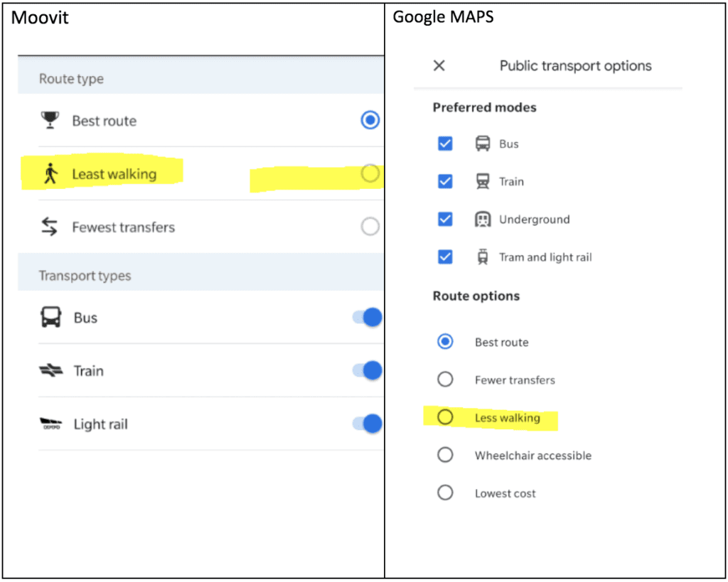The width and height of the screenshot is (728, 582).
Task: Uncheck the Train checkbox in Google Maps
Action: 445,181
